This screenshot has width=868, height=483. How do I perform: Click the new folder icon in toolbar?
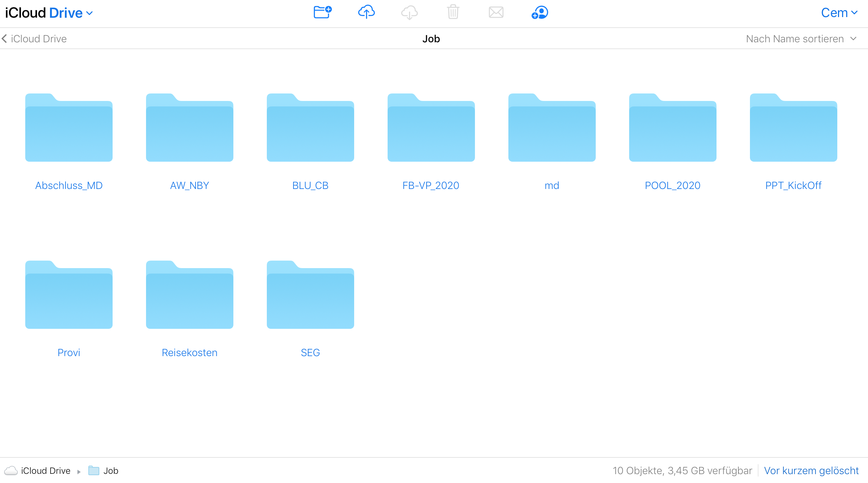click(x=322, y=13)
